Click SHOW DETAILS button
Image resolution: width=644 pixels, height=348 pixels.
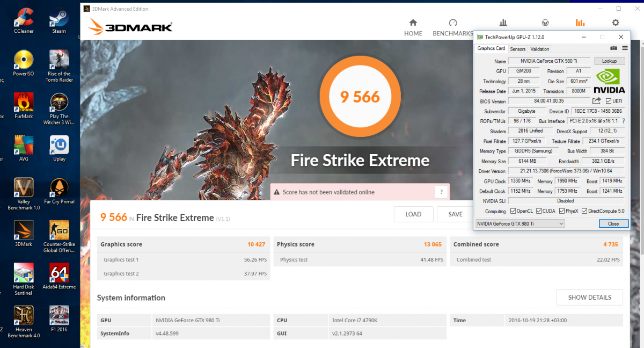pyautogui.click(x=589, y=297)
